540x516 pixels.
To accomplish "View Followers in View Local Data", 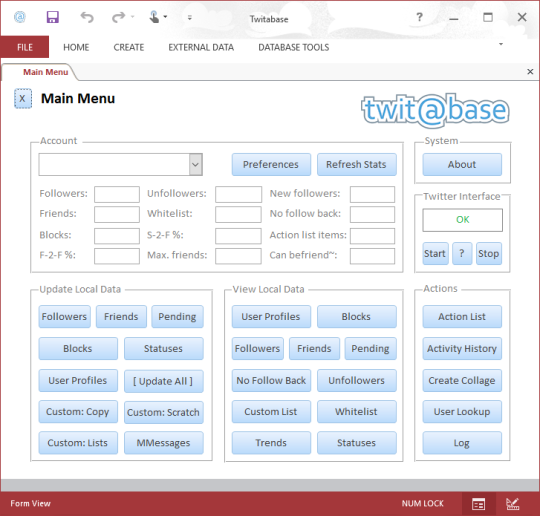I will click(258, 349).
